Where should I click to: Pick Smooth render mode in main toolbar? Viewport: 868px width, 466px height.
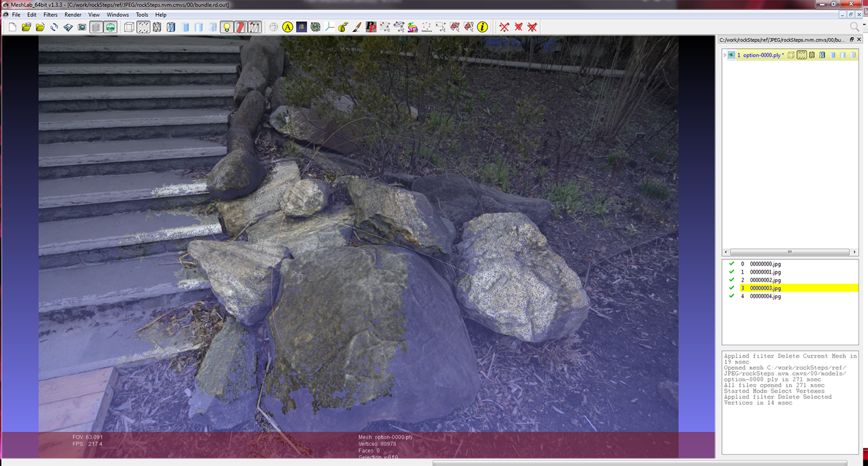[x=213, y=27]
